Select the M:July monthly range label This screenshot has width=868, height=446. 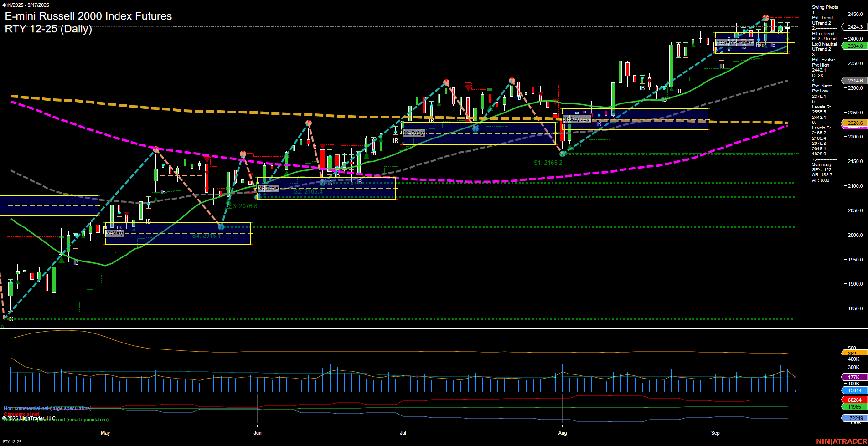pos(414,133)
